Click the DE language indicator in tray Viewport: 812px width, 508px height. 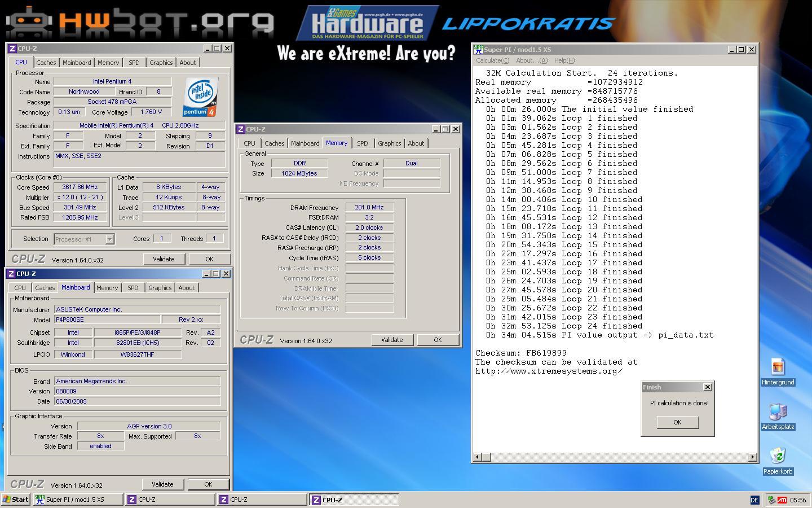point(754,500)
